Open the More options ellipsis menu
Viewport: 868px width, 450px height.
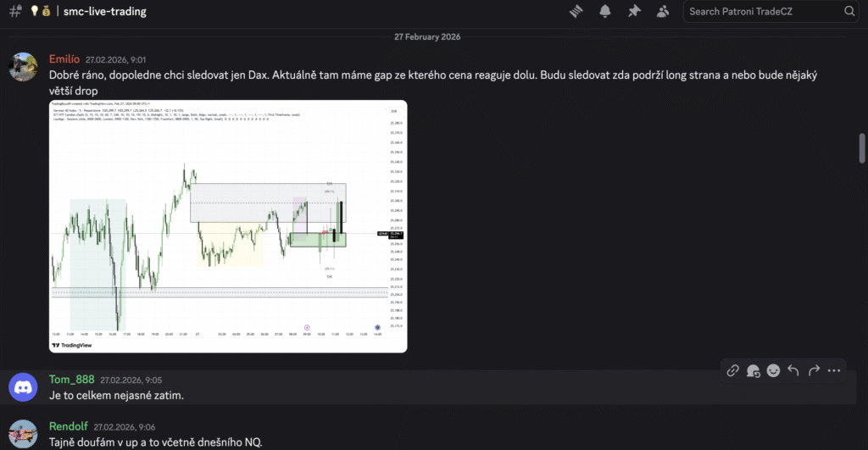coord(834,370)
